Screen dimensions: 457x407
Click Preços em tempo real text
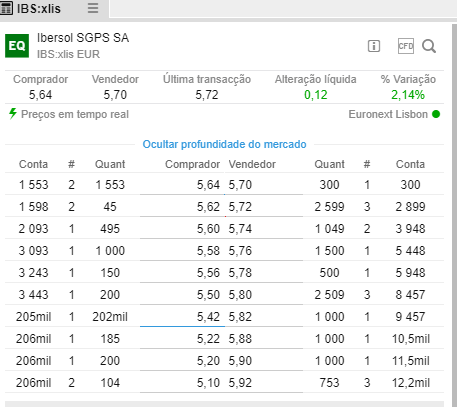point(75,114)
